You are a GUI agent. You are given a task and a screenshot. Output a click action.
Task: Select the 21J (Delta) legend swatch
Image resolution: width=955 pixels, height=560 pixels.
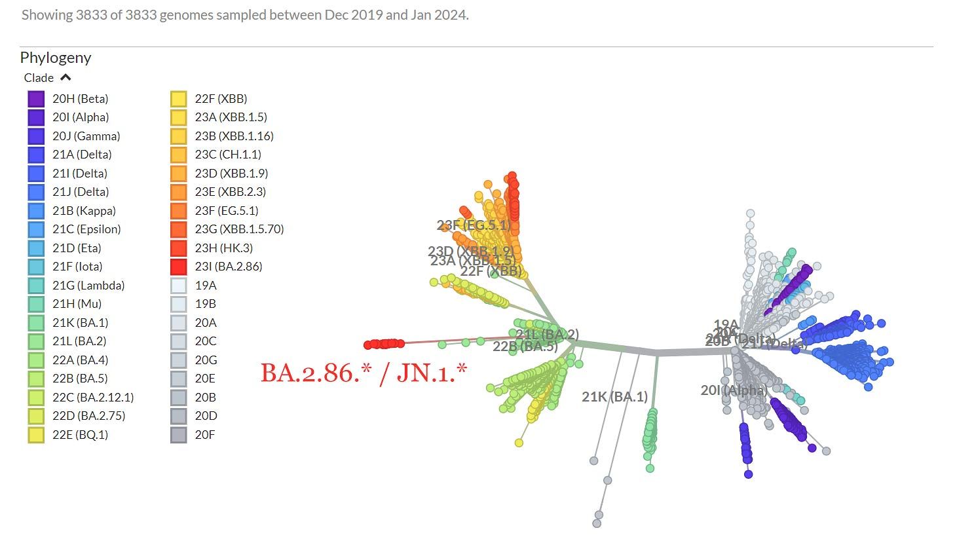point(36,192)
